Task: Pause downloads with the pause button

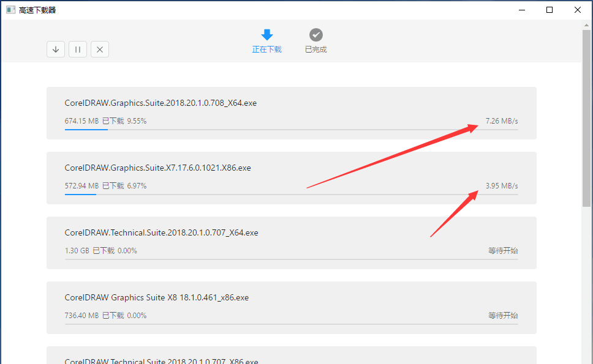Action: [78, 50]
